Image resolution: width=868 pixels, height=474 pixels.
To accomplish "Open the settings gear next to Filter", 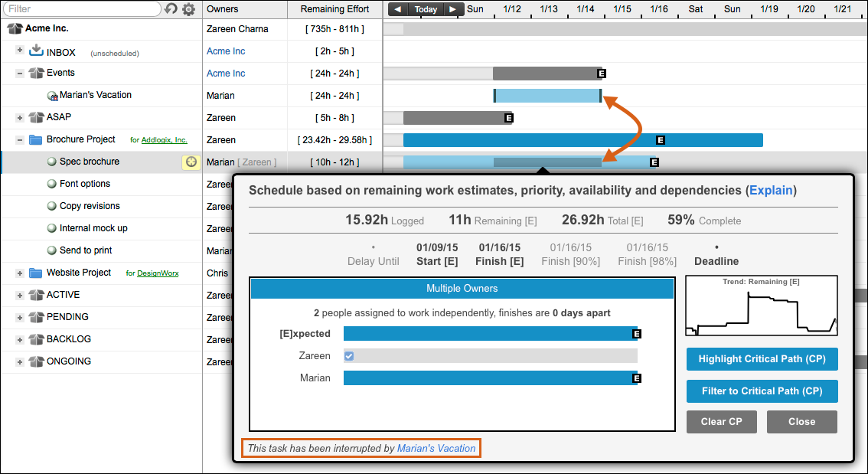I will pos(188,9).
